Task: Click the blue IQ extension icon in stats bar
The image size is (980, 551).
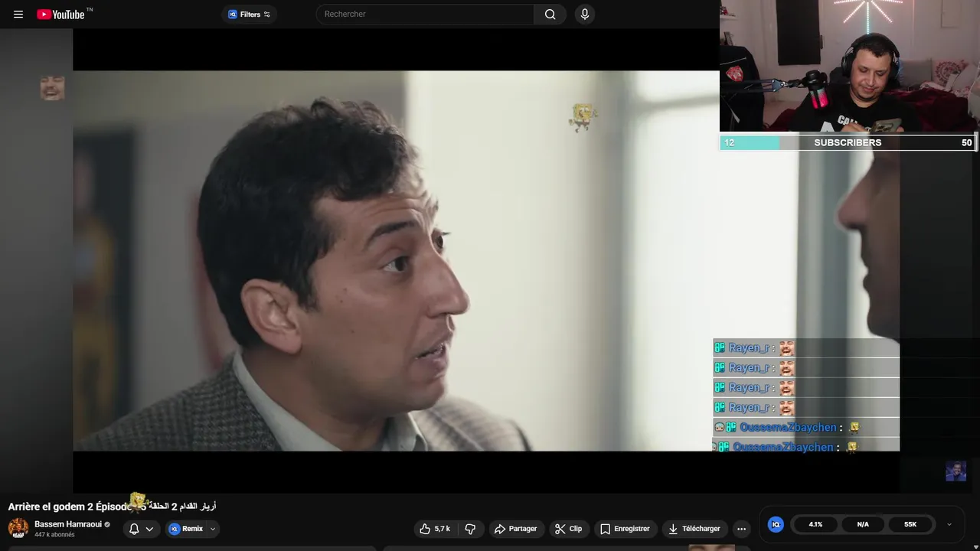Action: click(x=776, y=524)
